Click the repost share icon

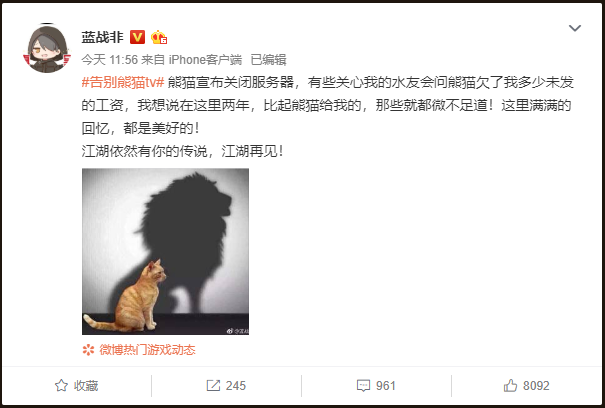[x=213, y=385]
